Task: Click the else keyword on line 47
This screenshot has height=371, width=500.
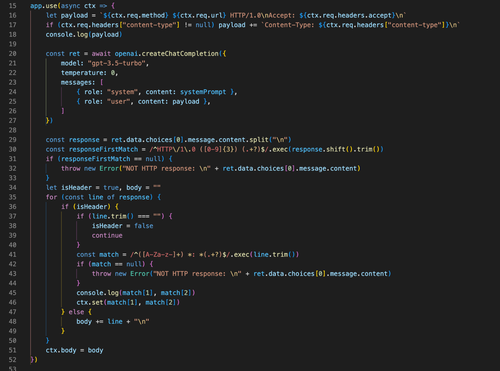Action: pos(76,312)
